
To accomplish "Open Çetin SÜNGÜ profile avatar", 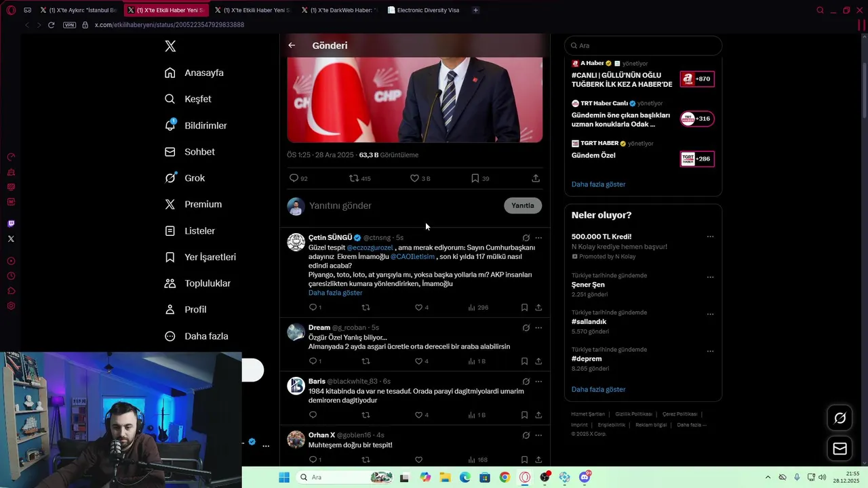I will [x=296, y=242].
